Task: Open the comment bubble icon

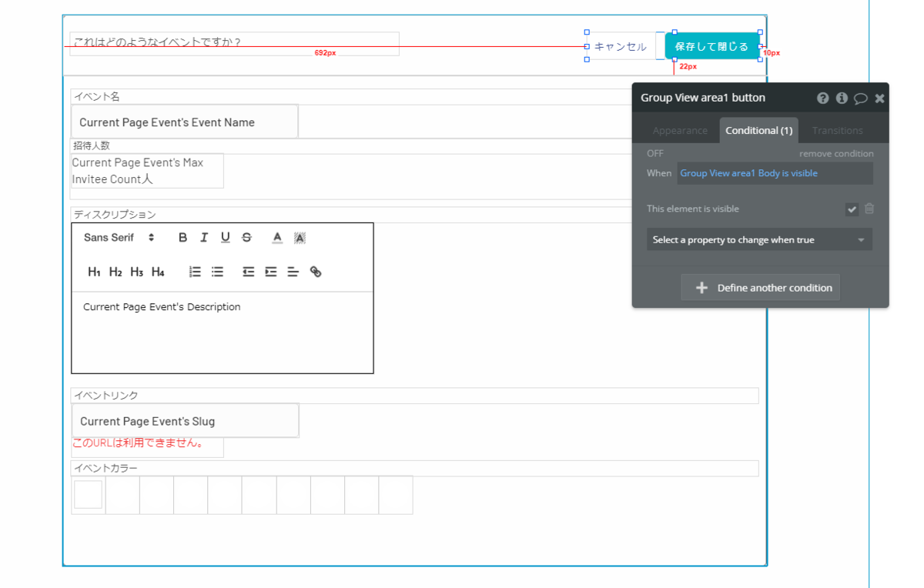Action: click(861, 99)
